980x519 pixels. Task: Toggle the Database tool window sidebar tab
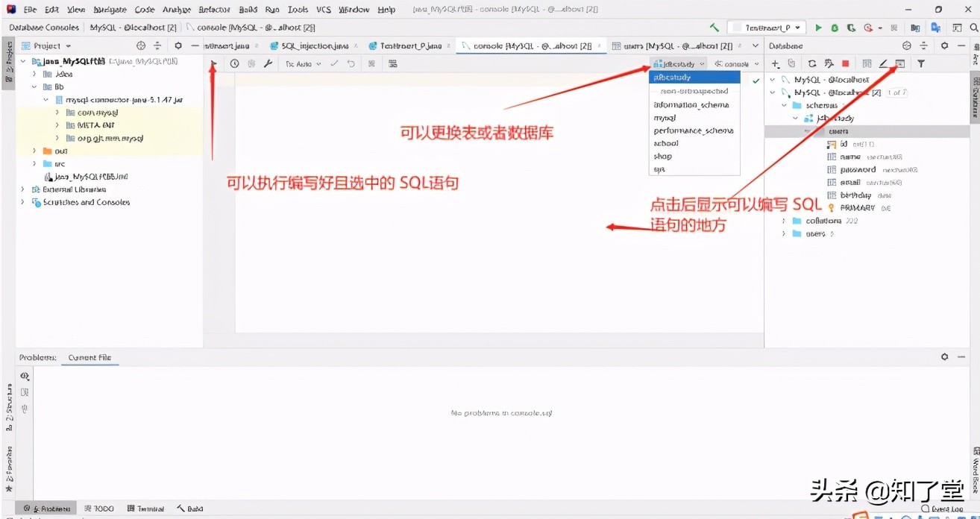974,97
